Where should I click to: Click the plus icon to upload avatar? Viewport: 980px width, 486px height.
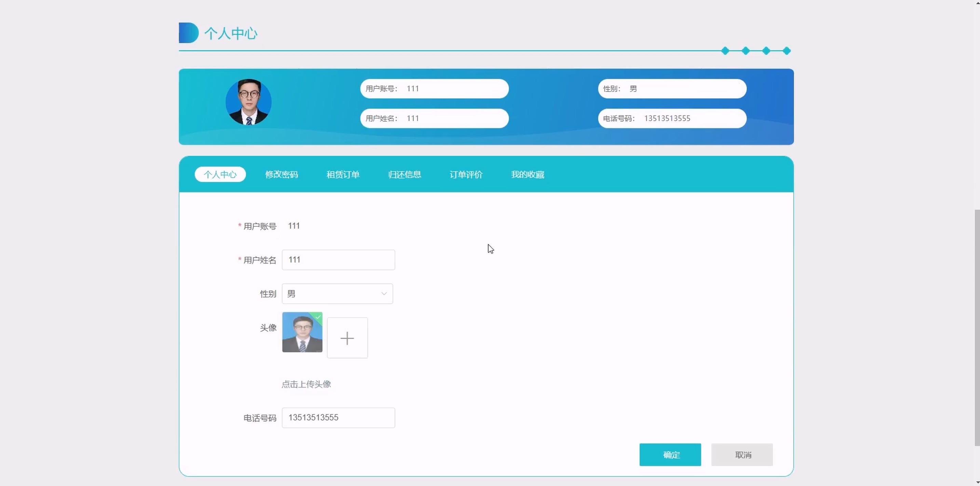[x=347, y=338]
